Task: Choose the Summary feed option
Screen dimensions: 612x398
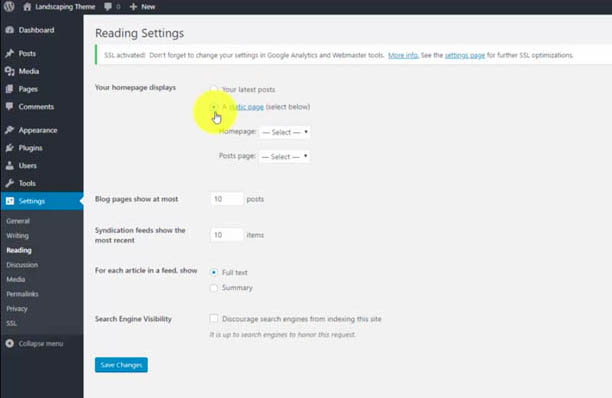Action: point(213,288)
